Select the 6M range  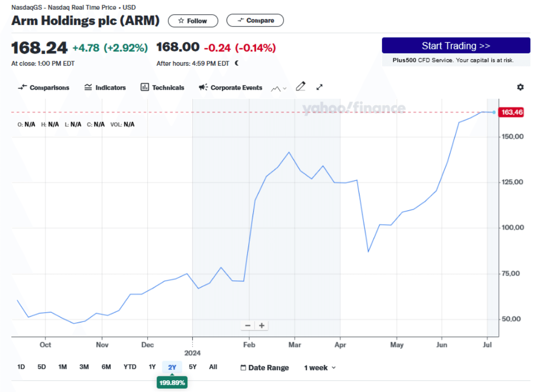[x=106, y=367]
